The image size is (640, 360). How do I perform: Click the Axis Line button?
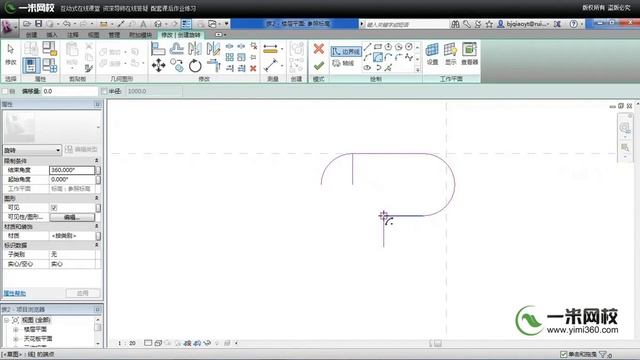point(343,63)
